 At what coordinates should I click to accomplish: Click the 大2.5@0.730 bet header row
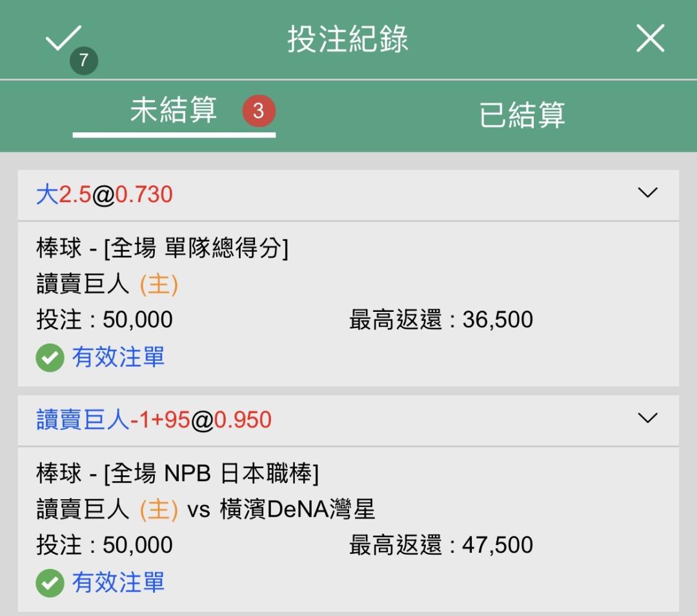(348, 195)
